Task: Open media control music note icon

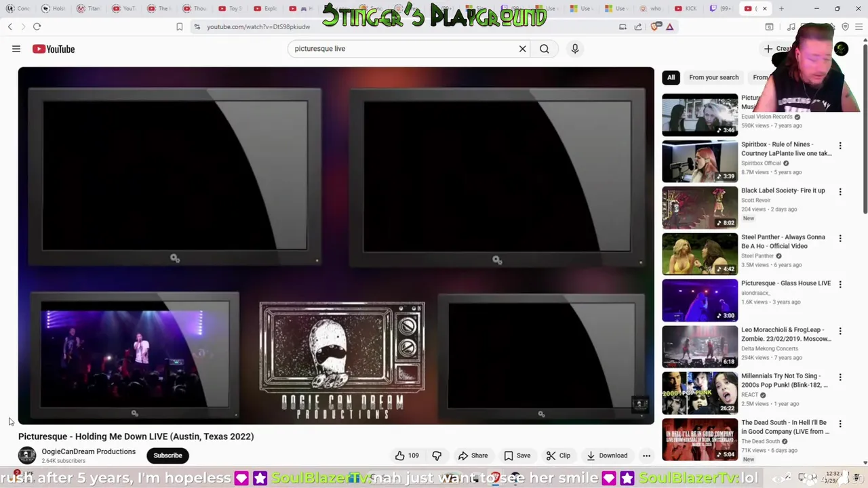Action: pyautogui.click(x=791, y=26)
